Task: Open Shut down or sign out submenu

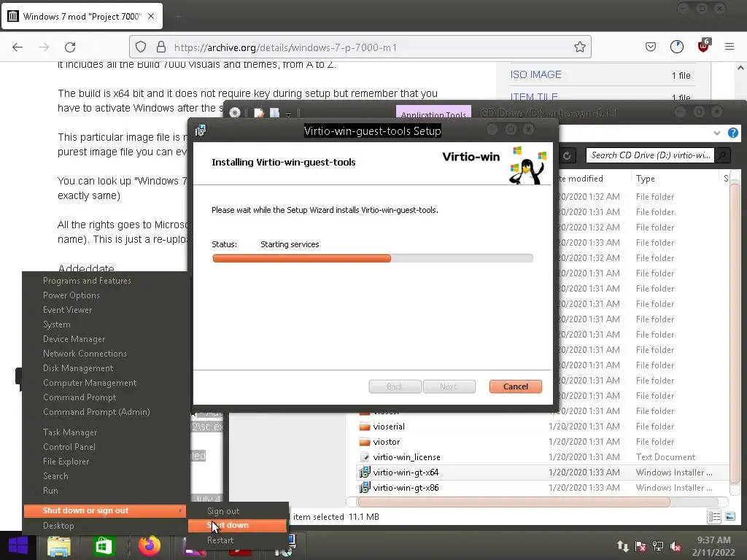Action: pos(105,510)
